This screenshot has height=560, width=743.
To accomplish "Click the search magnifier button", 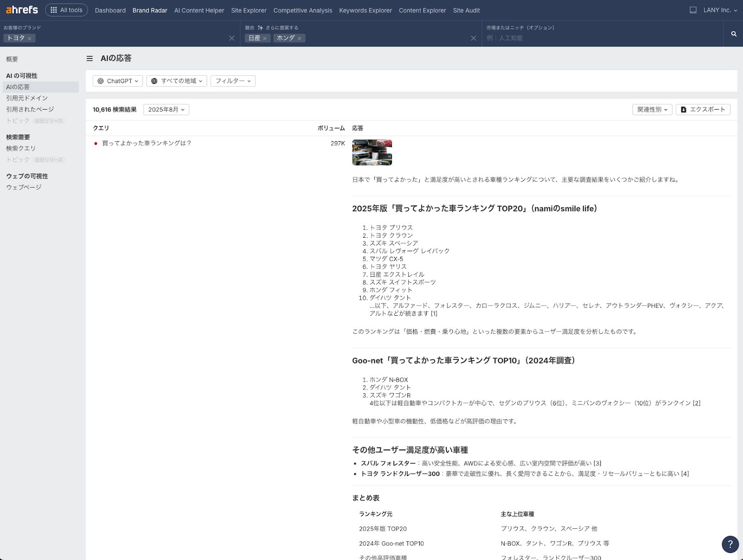I will tap(734, 34).
